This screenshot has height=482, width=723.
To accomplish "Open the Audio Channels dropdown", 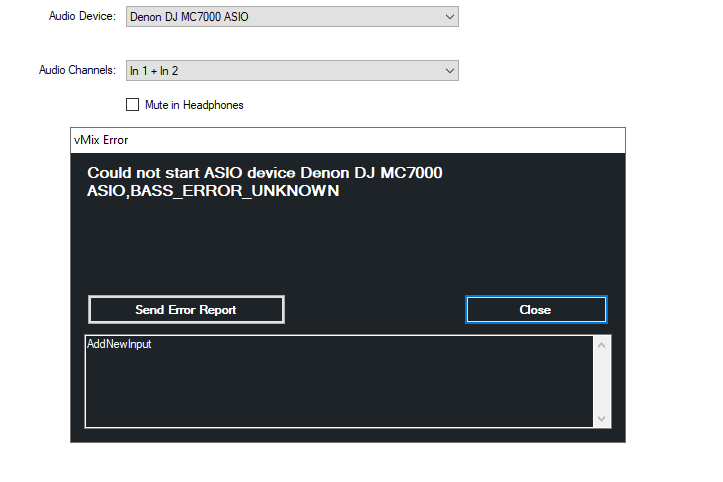I will pyautogui.click(x=292, y=71).
